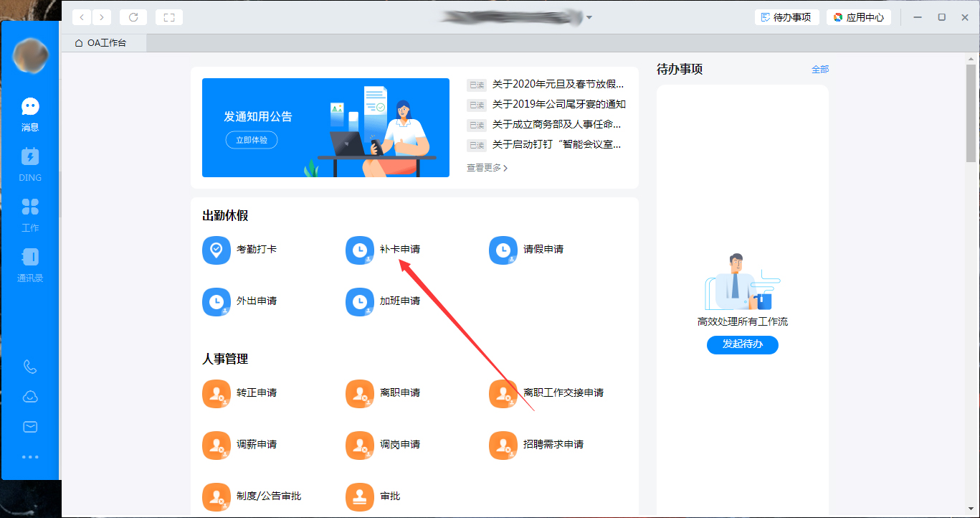
Task: Expand the account name dropdown arrow
Action: [589, 17]
